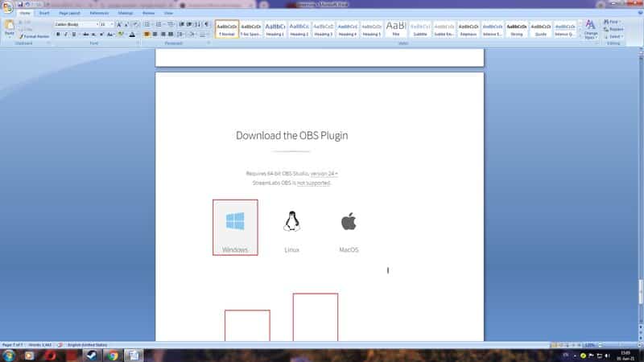The image size is (644, 362).
Task: Toggle Center alignment
Action: click(155, 35)
